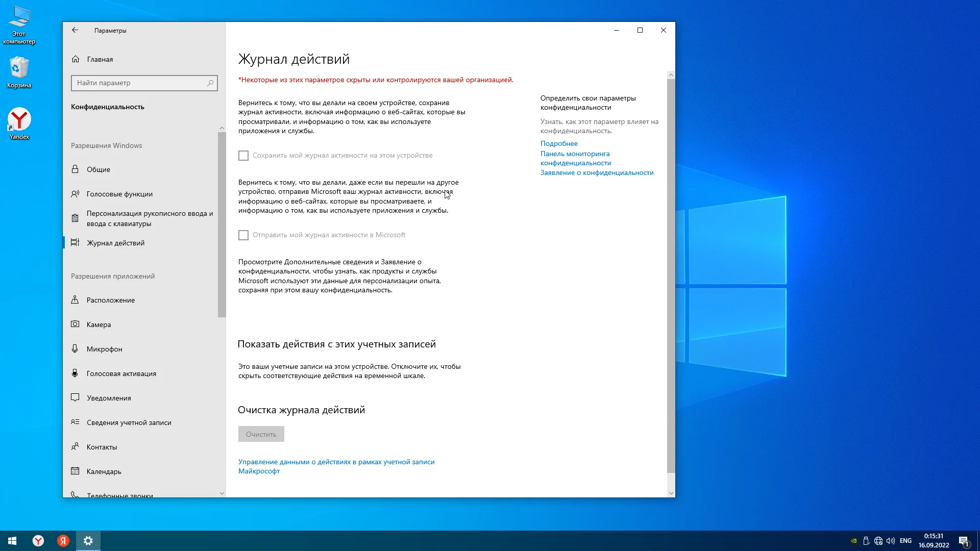Select Голосовые функции in sidebar
The width and height of the screenshot is (980, 551).
pos(119,194)
